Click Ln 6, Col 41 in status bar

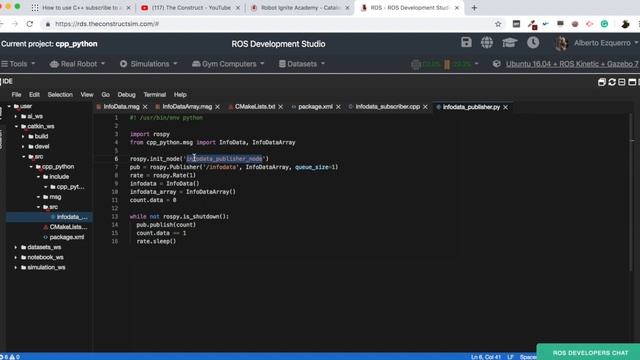(x=486, y=357)
